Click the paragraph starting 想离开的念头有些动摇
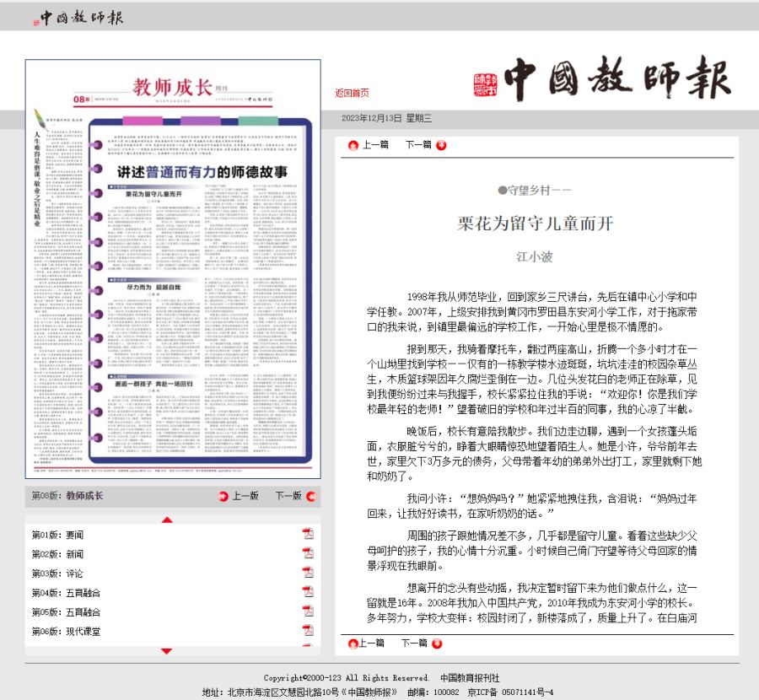 click(x=532, y=603)
